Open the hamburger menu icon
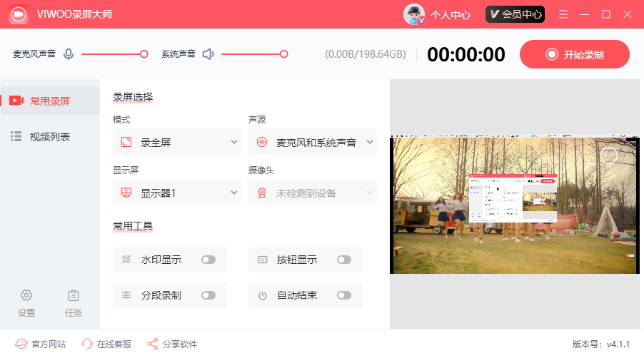 563,14
